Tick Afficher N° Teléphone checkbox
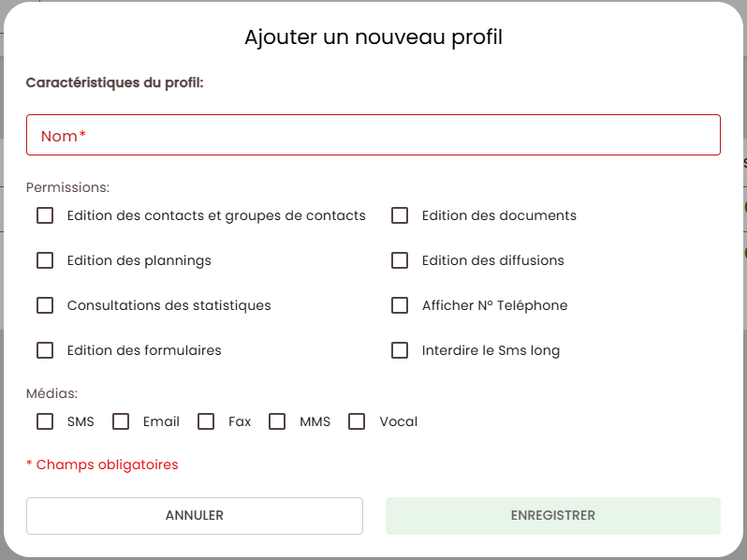 pos(400,305)
